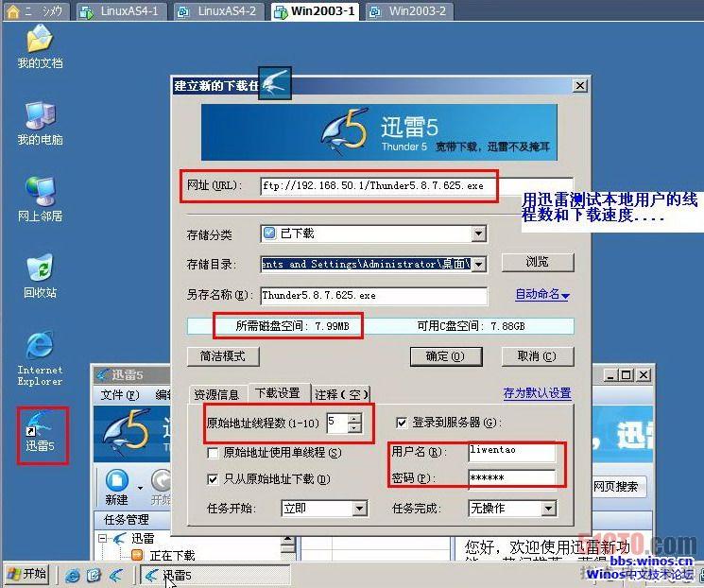Click into the URL input field
This screenshot has height=588, width=704.
click(417, 186)
